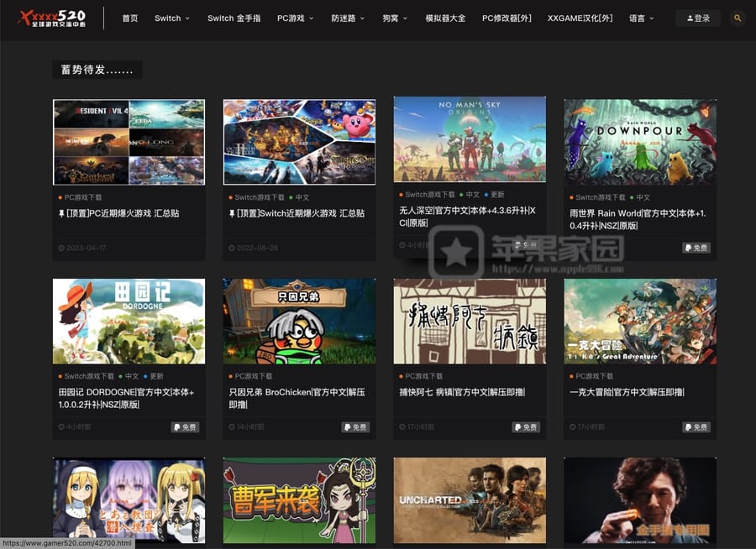The height and width of the screenshot is (549, 756).
Task: Click 更新 tag on 田园记 card
Action: [154, 376]
